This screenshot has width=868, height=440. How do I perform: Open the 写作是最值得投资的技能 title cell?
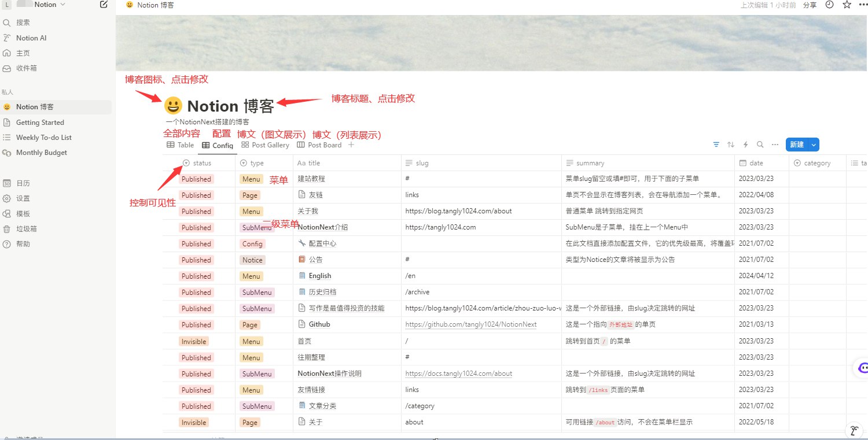coord(347,308)
